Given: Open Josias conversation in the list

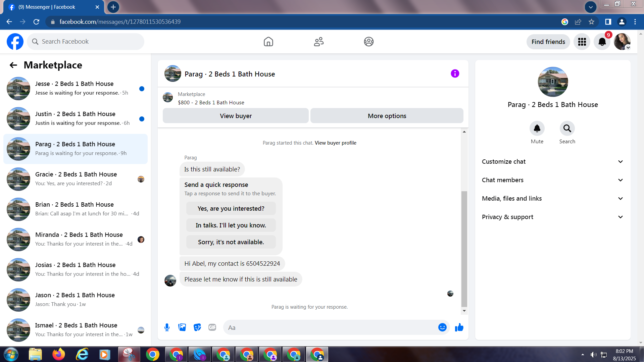Looking at the screenshot, I should pyautogui.click(x=76, y=270).
